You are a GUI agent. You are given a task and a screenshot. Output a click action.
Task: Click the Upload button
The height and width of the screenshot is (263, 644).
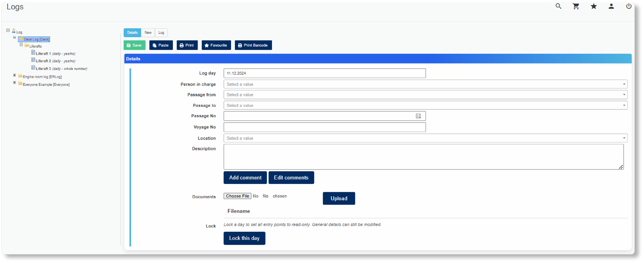click(x=339, y=199)
